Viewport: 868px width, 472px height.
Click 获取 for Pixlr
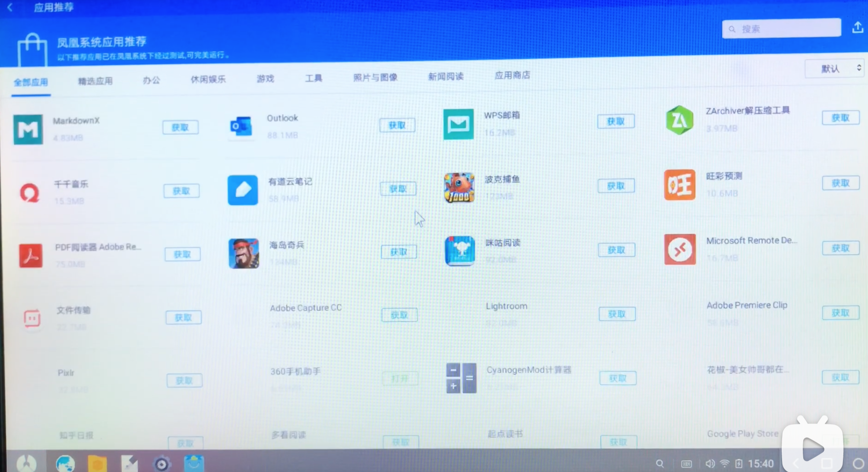tap(184, 380)
